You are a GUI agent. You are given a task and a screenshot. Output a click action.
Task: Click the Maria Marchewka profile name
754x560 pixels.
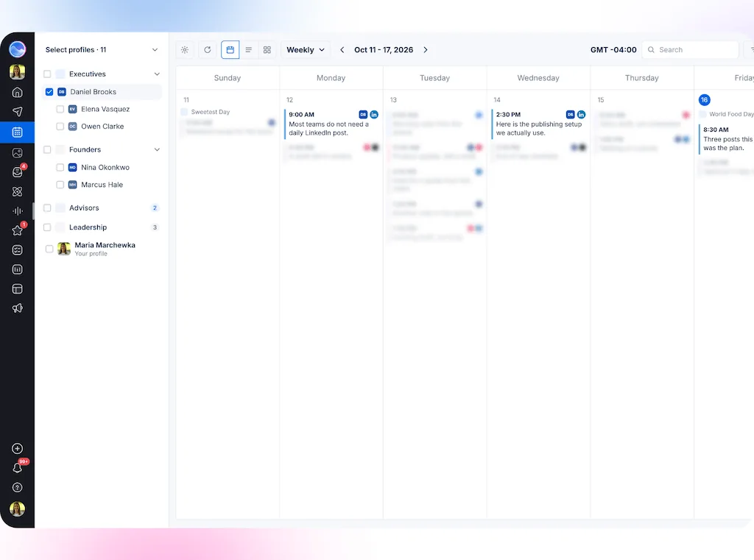105,245
